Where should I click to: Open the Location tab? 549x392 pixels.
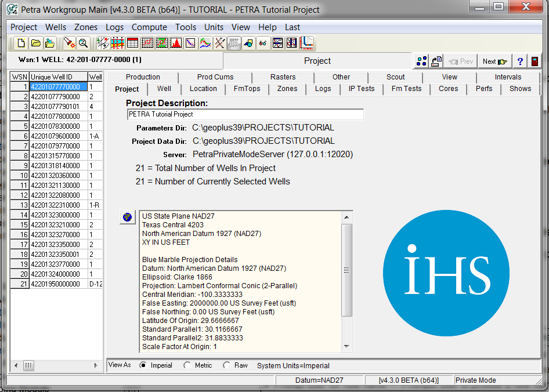coord(203,89)
